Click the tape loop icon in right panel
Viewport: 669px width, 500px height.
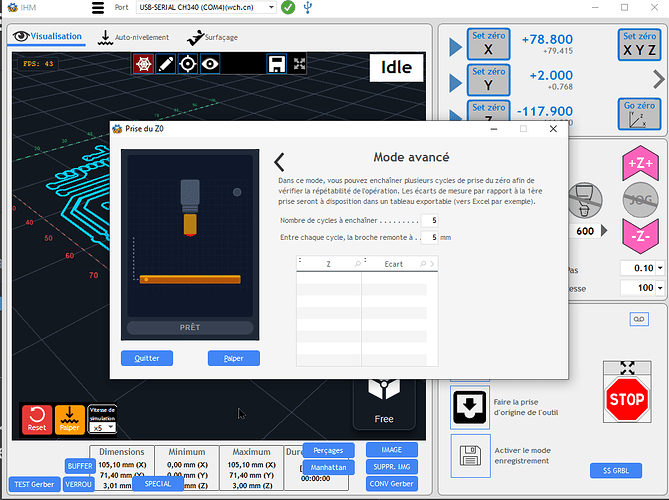[639, 319]
